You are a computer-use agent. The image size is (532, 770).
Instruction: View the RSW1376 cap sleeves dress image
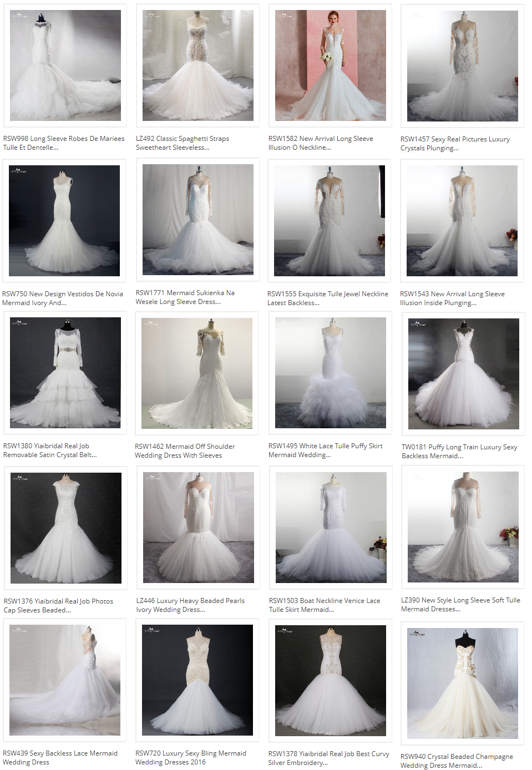pyautogui.click(x=65, y=528)
